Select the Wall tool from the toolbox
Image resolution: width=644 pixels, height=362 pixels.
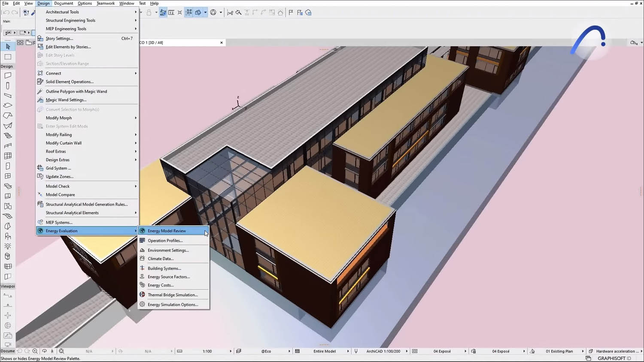coord(7,75)
